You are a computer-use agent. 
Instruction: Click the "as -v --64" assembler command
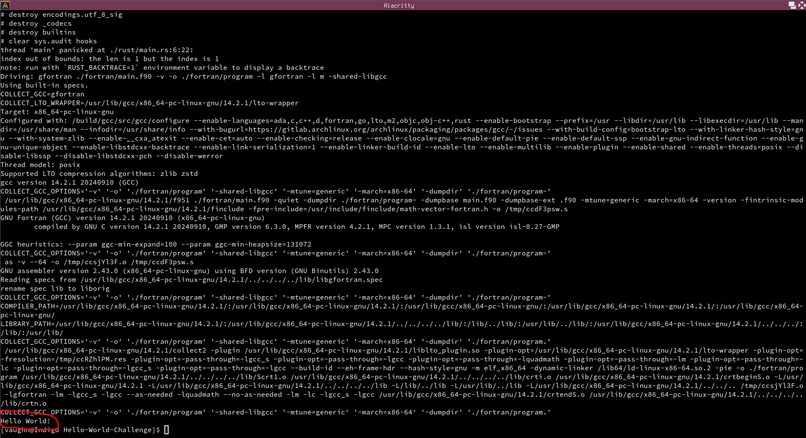click(99, 262)
